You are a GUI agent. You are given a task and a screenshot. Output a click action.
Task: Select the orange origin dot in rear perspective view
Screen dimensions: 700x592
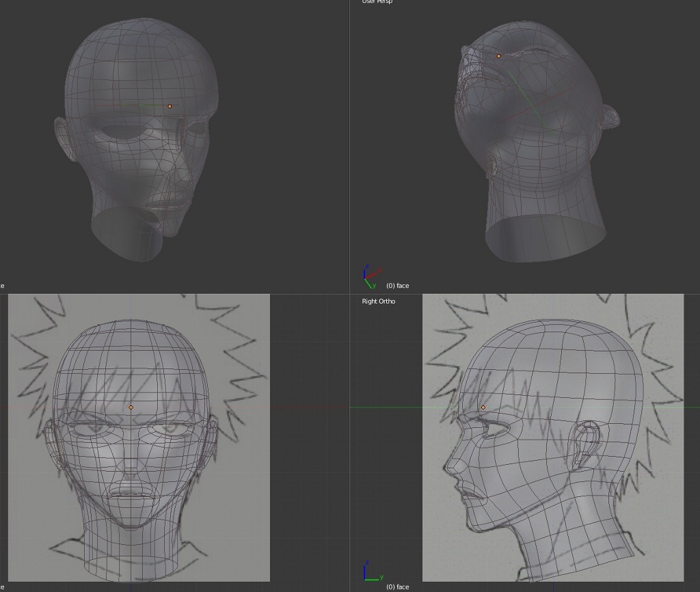click(498, 56)
